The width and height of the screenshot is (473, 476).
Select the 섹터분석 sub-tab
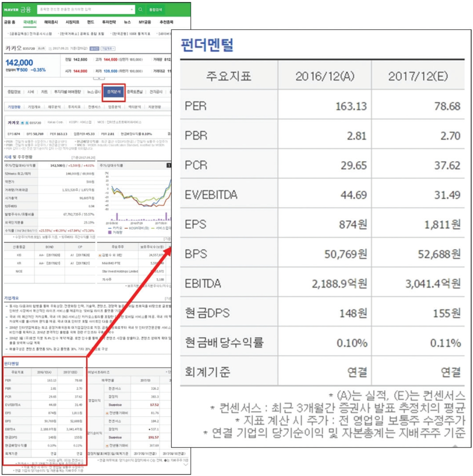coord(134,107)
